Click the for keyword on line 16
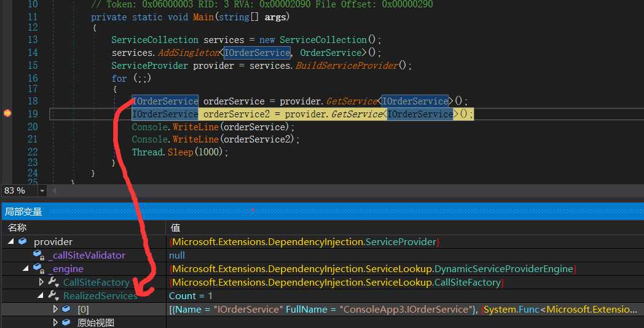This screenshot has width=644, height=328. pos(119,78)
